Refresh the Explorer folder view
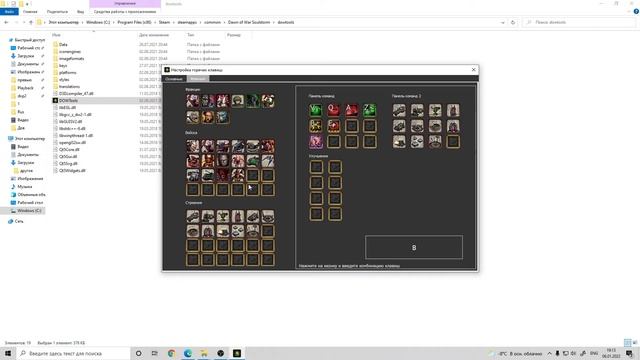640x360 pixels. (x=513, y=22)
